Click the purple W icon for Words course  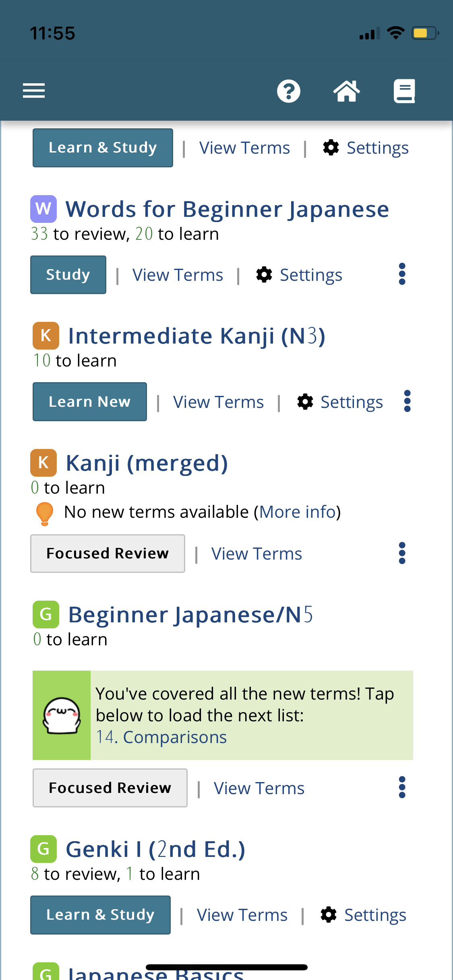coord(43,209)
